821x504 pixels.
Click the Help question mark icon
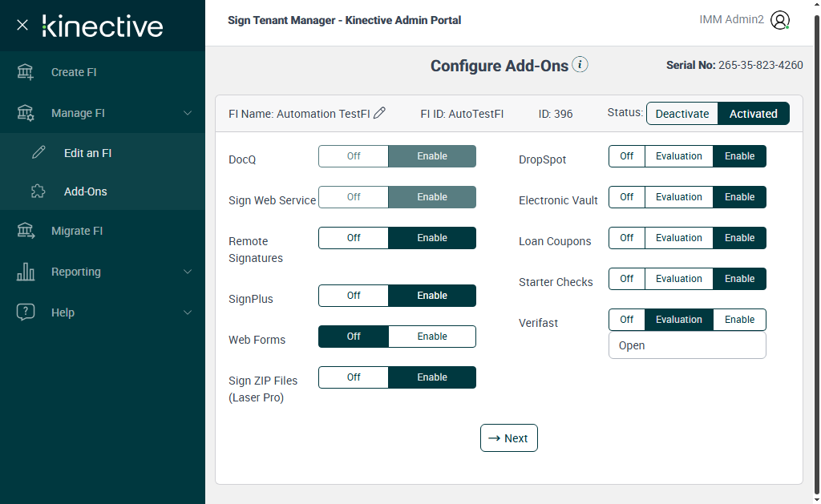(x=25, y=312)
